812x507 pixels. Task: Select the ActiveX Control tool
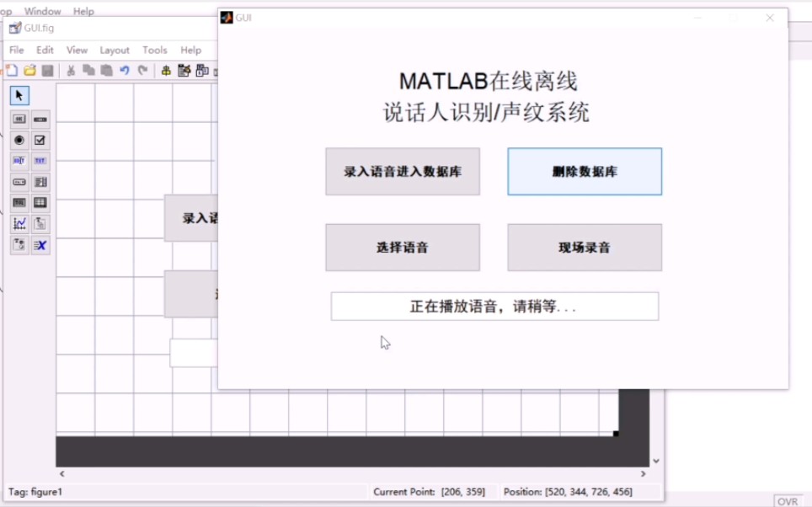point(40,245)
